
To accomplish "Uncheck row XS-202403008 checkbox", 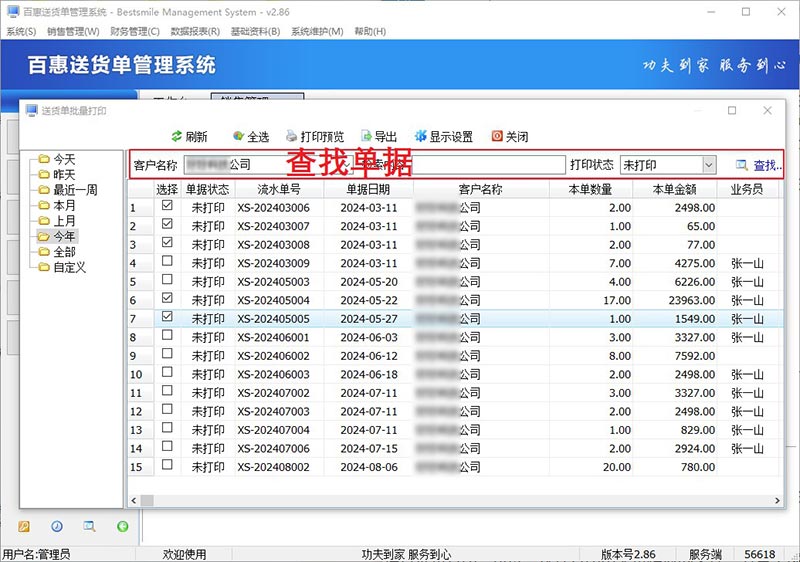I will coord(167,242).
